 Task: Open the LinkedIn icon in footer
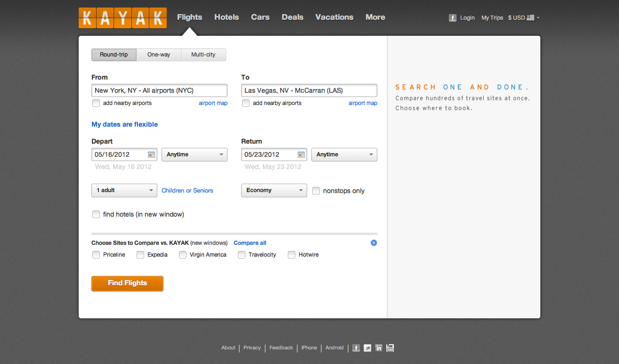379,348
